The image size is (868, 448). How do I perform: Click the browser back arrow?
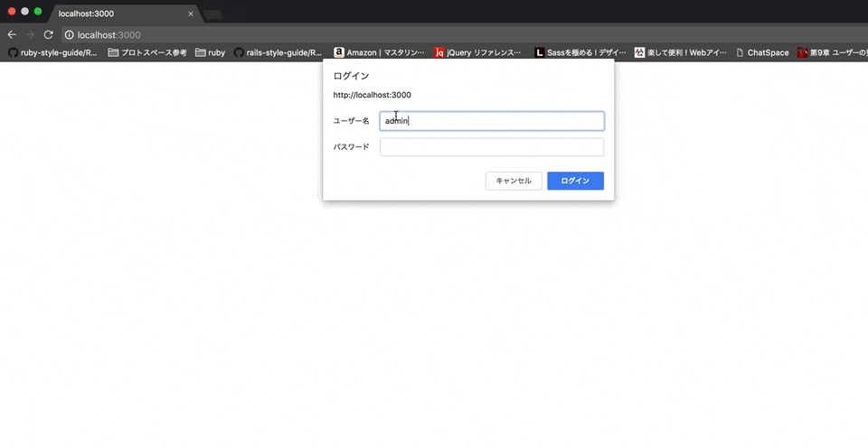coord(12,35)
